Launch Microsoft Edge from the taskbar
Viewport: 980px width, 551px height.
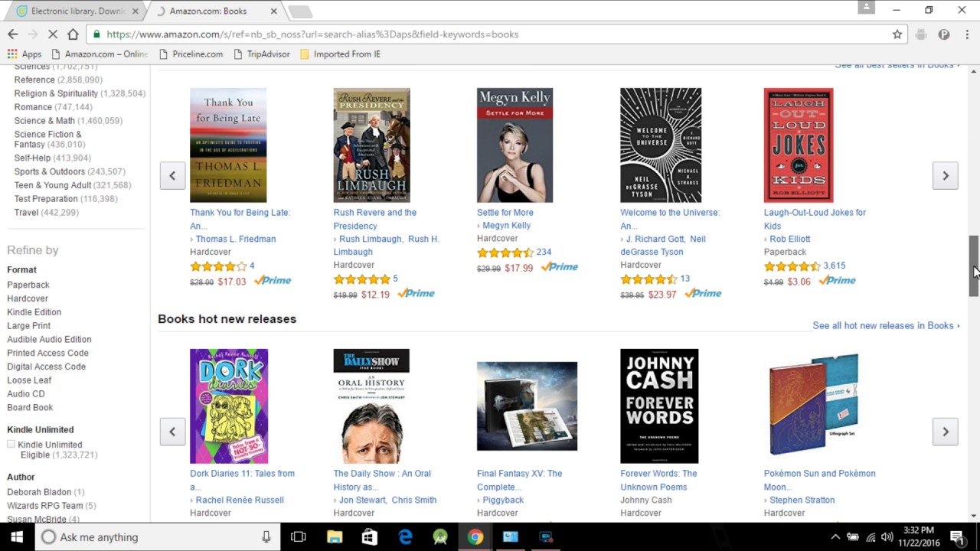405,537
